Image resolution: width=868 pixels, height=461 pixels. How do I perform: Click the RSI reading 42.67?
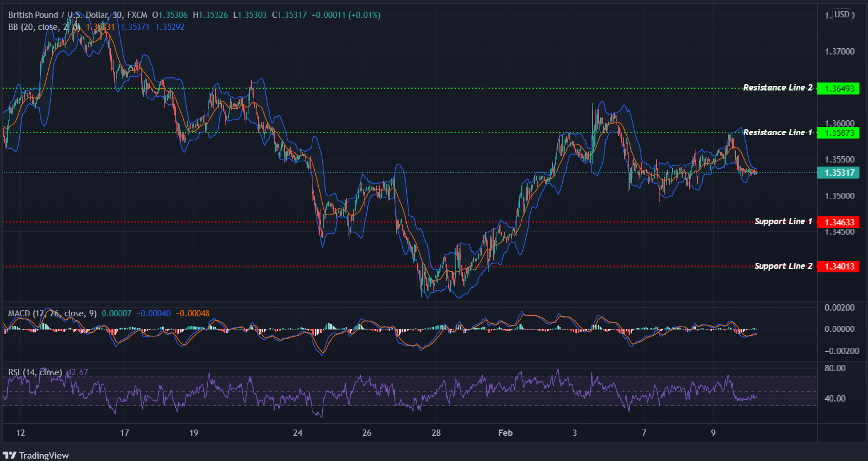point(76,373)
